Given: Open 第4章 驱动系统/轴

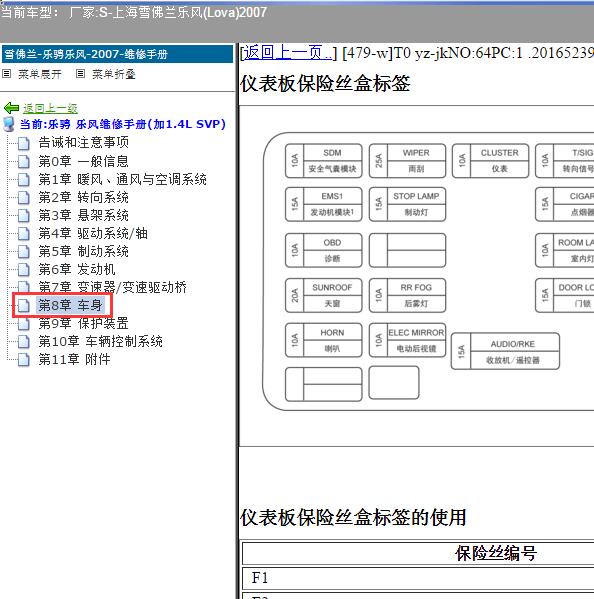Looking at the screenshot, I should [93, 233].
